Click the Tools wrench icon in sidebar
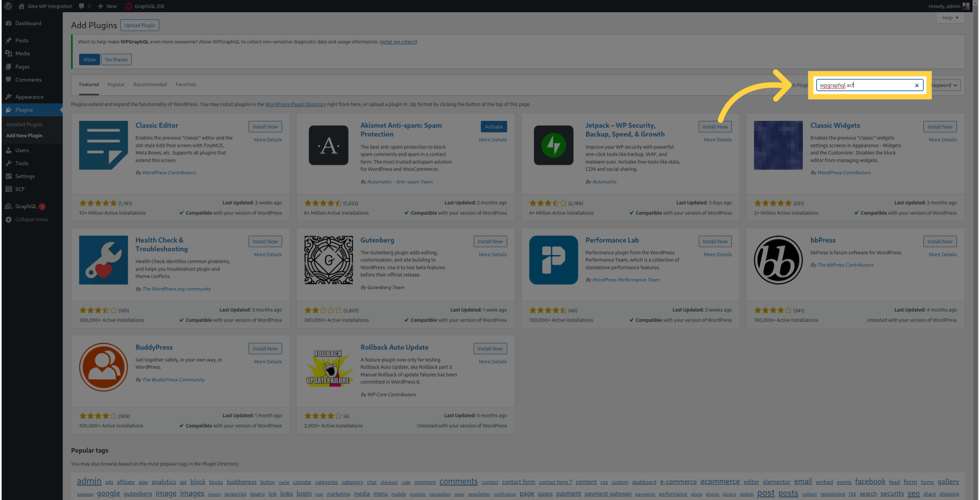 (x=9, y=163)
